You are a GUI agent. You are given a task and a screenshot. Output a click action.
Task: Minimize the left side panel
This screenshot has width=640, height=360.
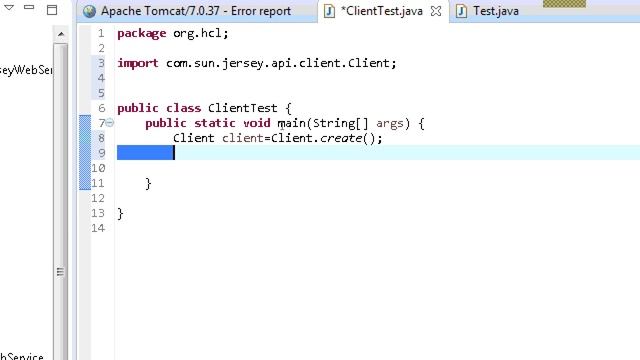(x=29, y=7)
